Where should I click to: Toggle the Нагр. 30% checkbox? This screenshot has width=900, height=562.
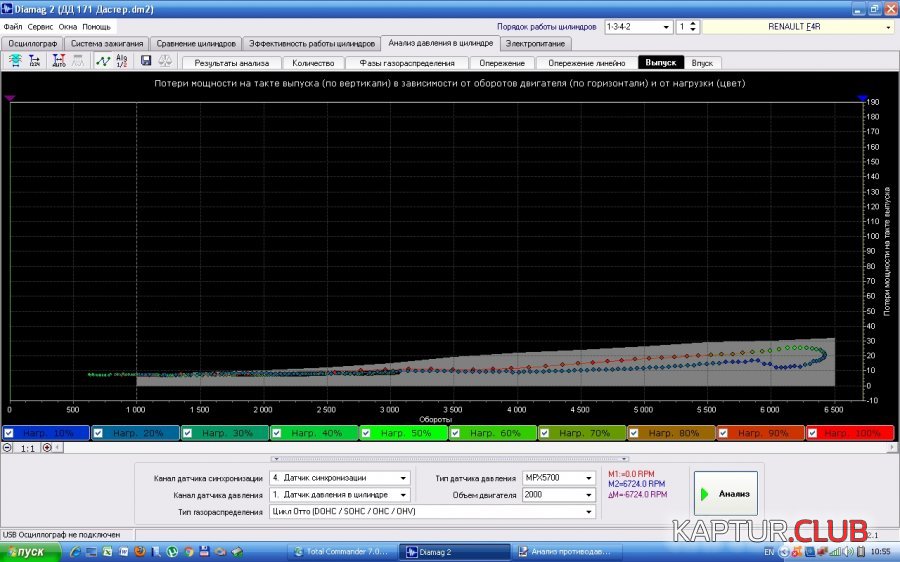(188, 433)
